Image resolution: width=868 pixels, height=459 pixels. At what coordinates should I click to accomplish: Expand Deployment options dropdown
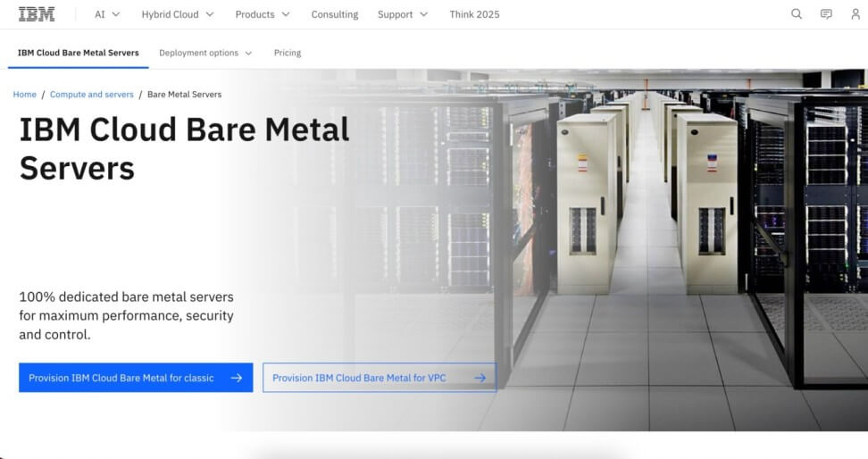click(205, 53)
